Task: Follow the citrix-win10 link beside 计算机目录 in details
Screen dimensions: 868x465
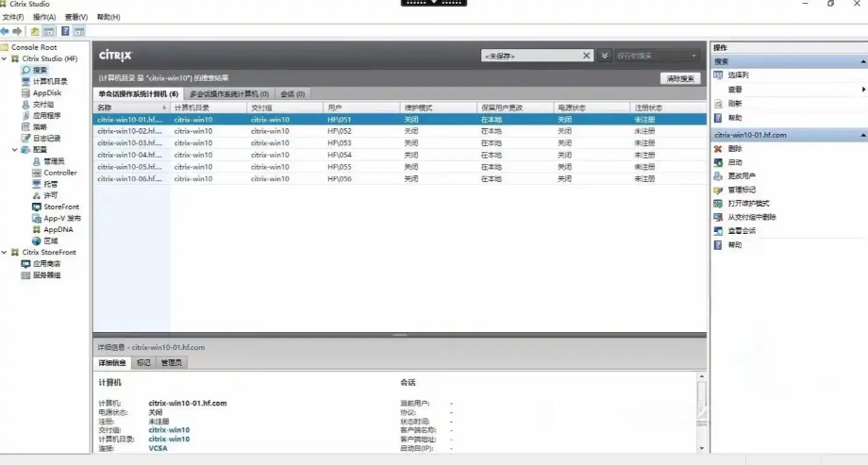Action: [169, 439]
